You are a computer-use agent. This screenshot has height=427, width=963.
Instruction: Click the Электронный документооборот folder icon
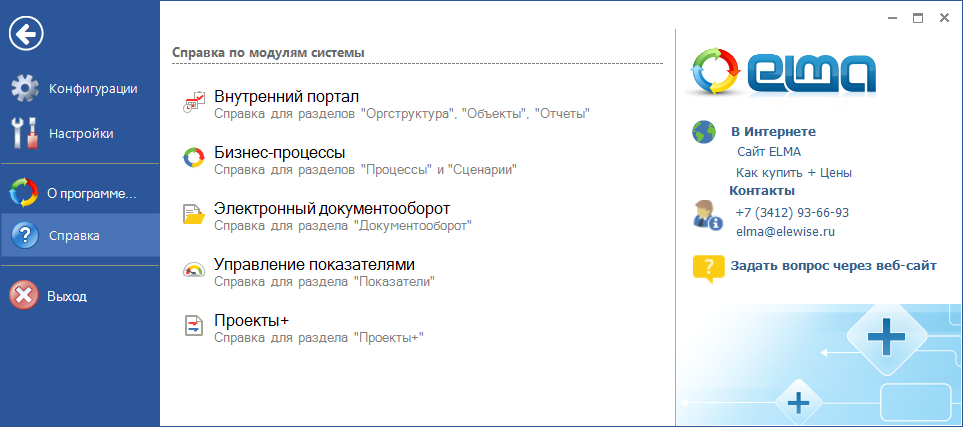pyautogui.click(x=193, y=214)
